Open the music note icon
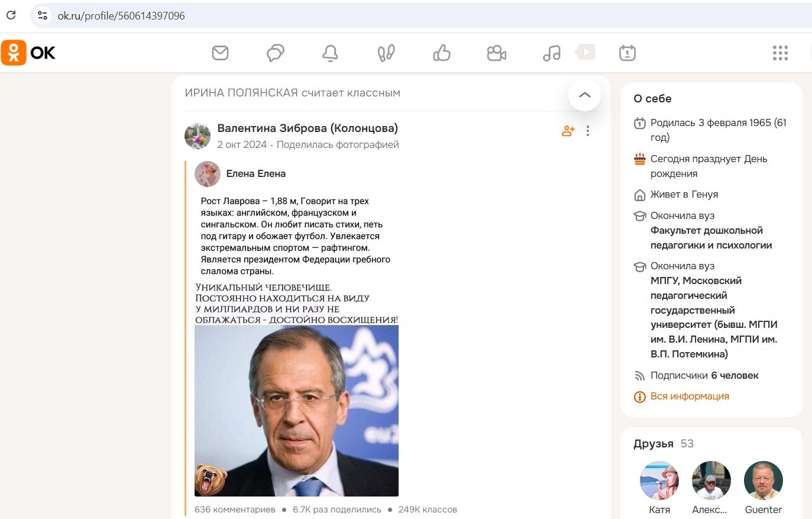This screenshot has height=519, width=812. tap(551, 53)
